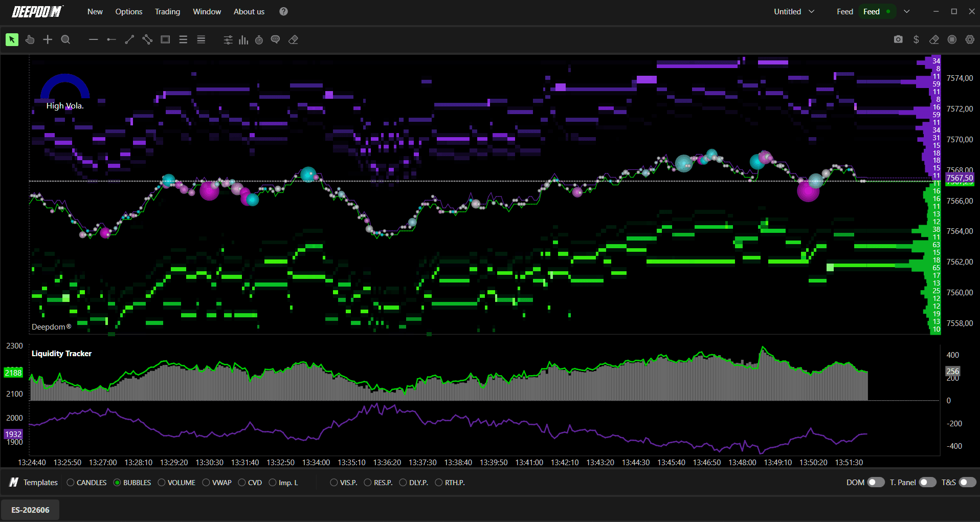Image resolution: width=980 pixels, height=522 pixels.
Task: Pick the horizontal line drawing tool
Action: (x=93, y=39)
